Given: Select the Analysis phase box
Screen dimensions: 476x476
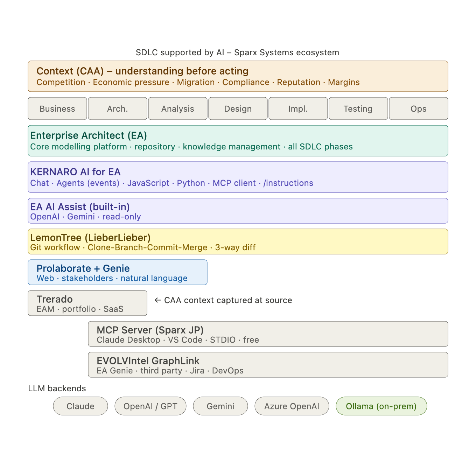Looking at the screenshot, I should pos(178,108).
